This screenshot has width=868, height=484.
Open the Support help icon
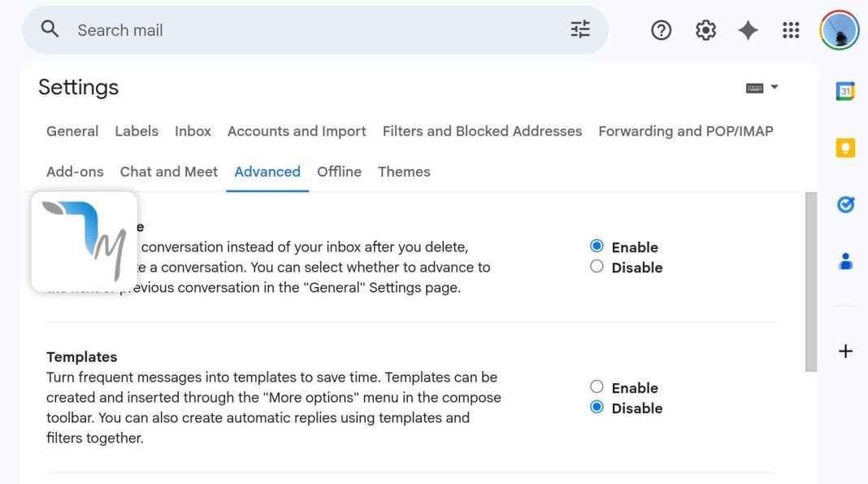662,30
